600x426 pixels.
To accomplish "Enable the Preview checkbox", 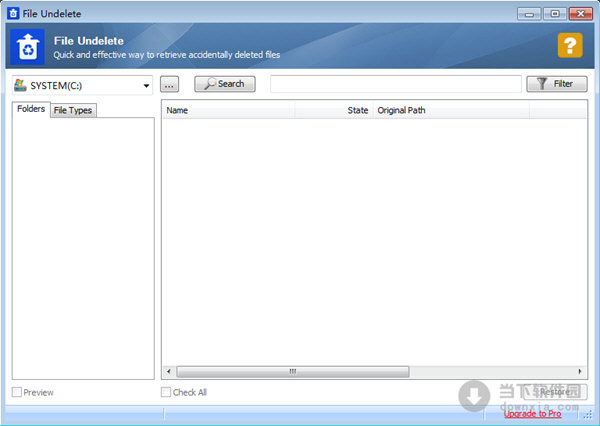I will tap(16, 392).
